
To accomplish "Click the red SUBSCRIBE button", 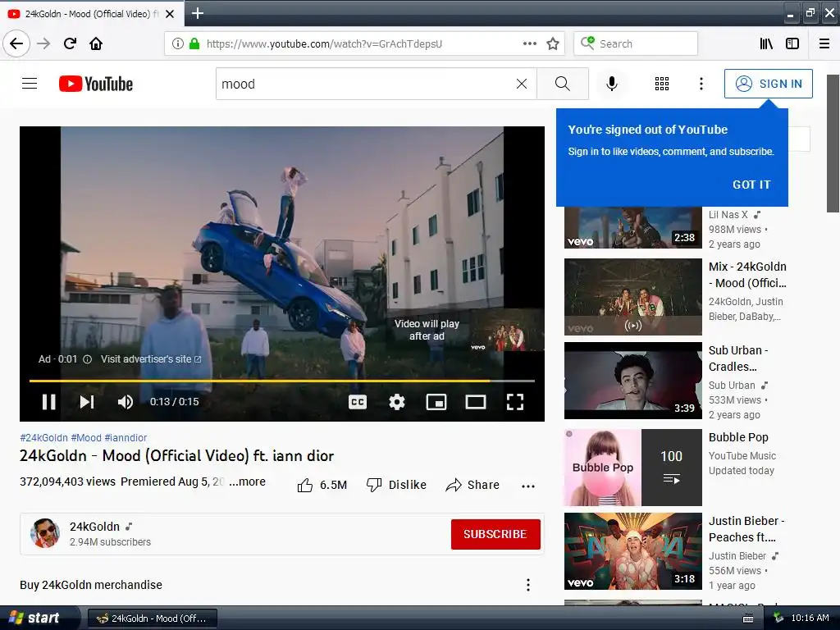I will [x=495, y=534].
